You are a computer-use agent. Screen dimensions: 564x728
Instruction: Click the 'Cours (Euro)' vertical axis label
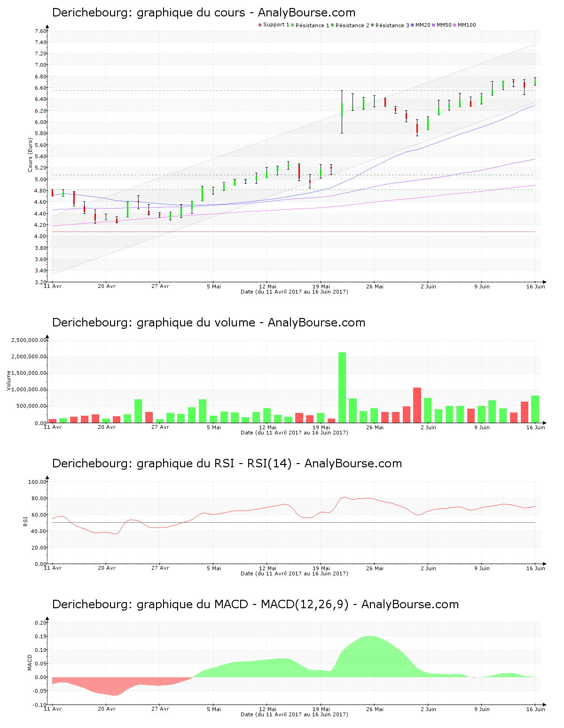(31, 155)
